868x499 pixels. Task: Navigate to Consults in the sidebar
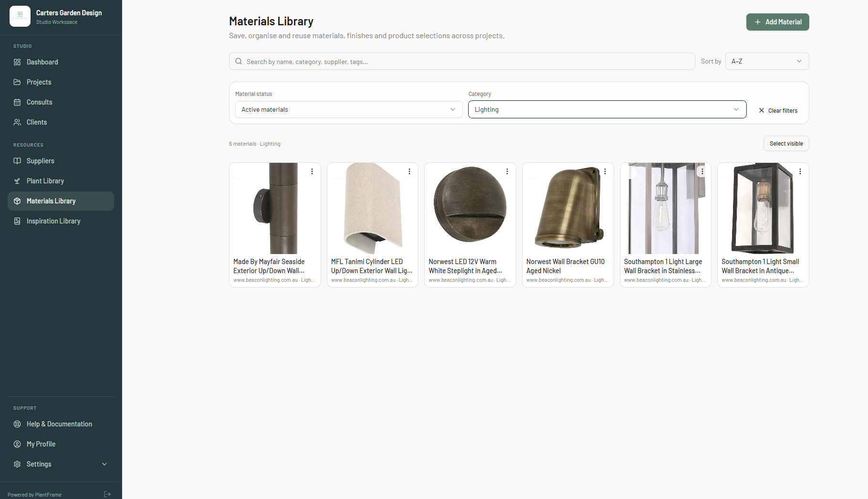(61, 102)
